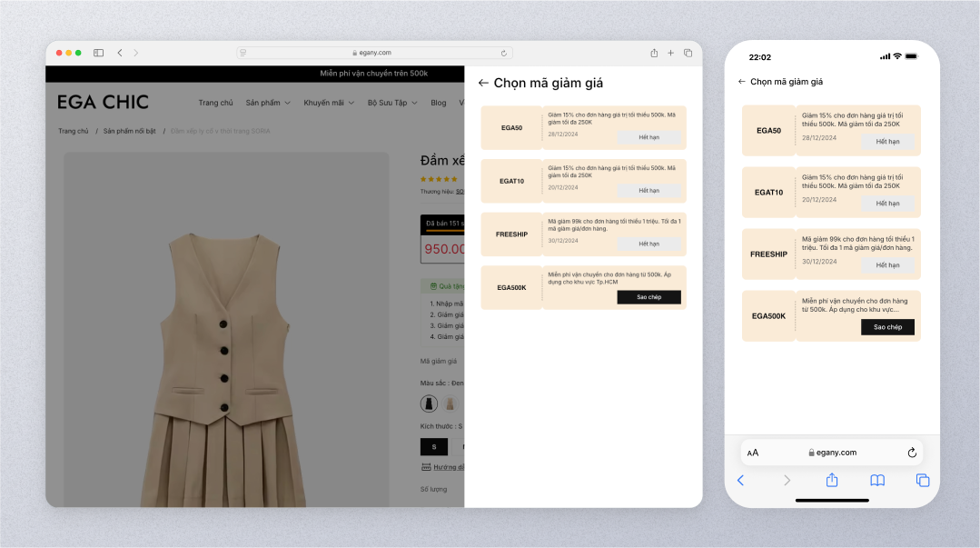Choose the beige dress color swatch
Viewport: 980px width, 548px height.
[x=450, y=404]
